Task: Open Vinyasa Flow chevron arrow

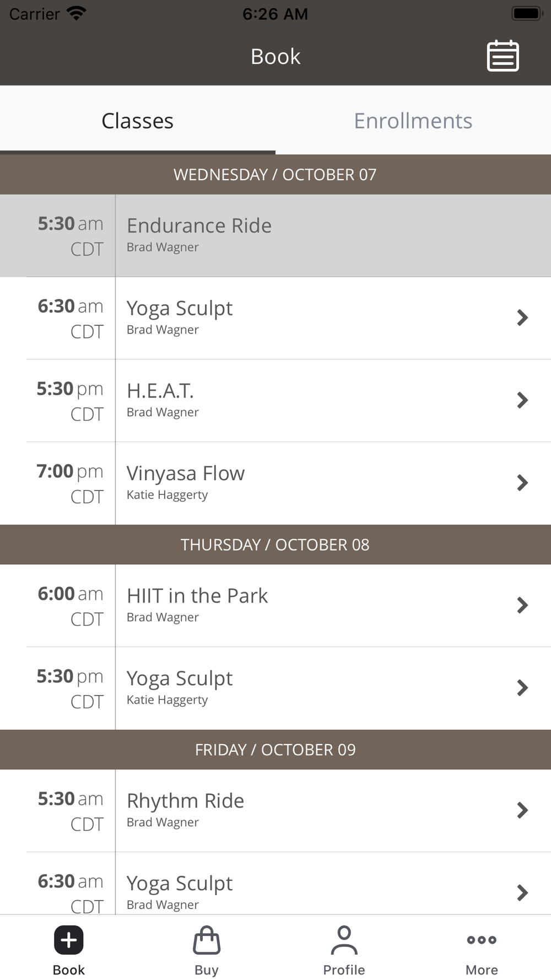Action: (522, 483)
